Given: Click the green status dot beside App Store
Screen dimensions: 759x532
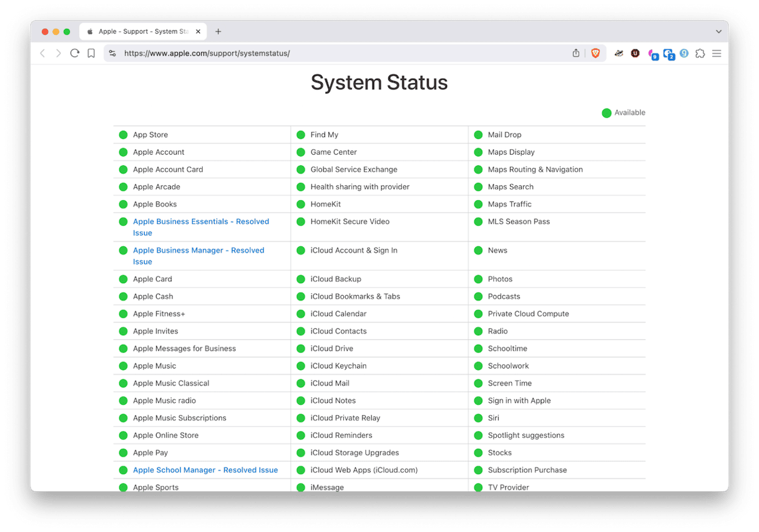Looking at the screenshot, I should pos(123,135).
